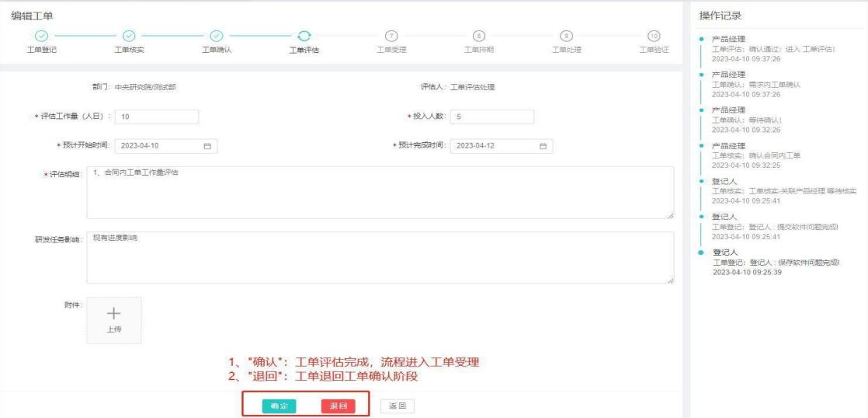This screenshot has height=418, width=868.
Task: Click the 工单确认 checkmark step icon
Action: (217, 36)
